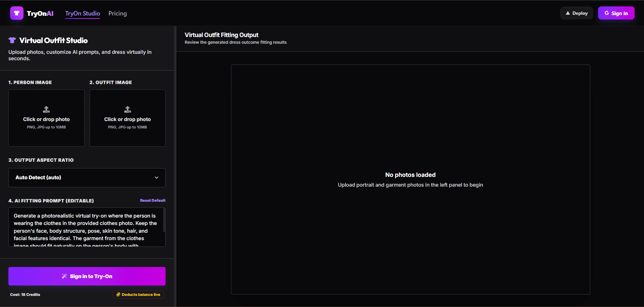Screen dimensions: 644x307
Task: Click the No photos loaded message
Action: [410, 175]
